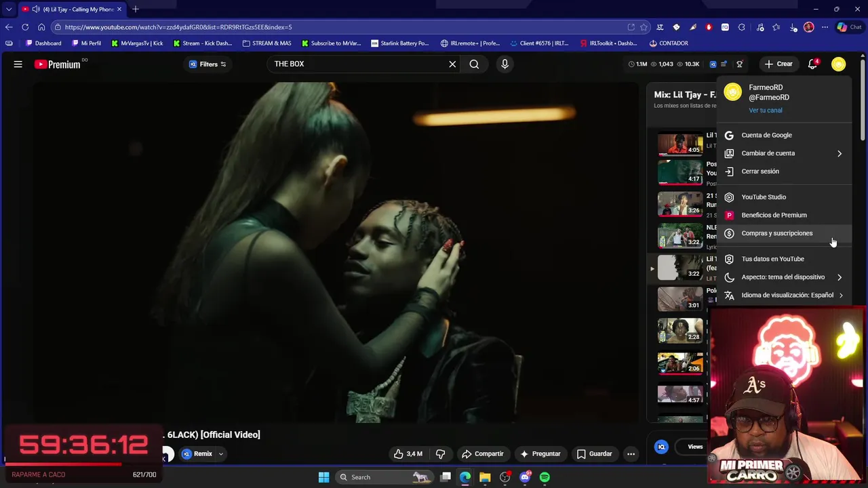Click vidIQ logo in header stats bar

point(713,64)
